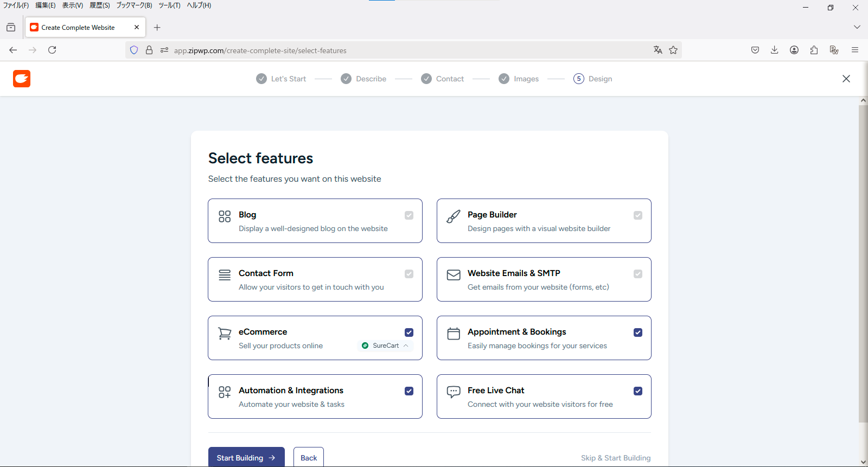Go to the Let's Start step
This screenshot has width=868, height=467.
pyautogui.click(x=281, y=79)
